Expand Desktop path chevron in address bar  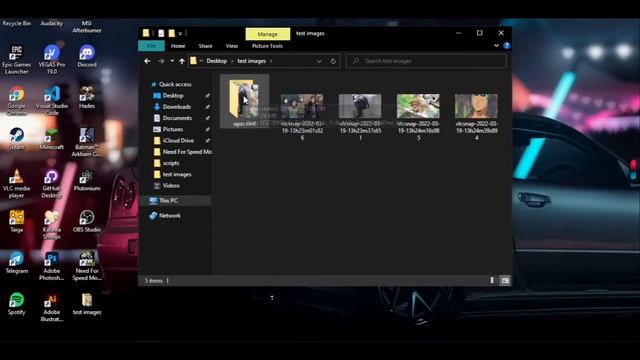(x=232, y=61)
